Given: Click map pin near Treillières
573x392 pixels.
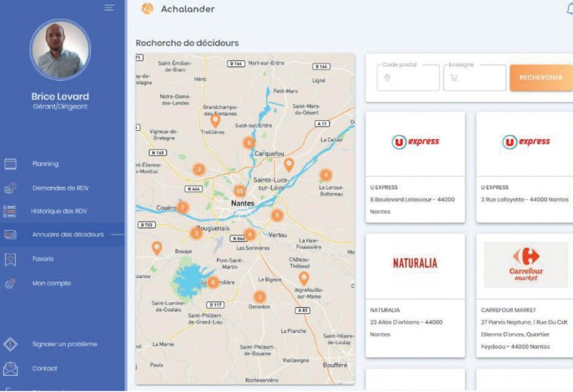Looking at the screenshot, I should [x=216, y=121].
